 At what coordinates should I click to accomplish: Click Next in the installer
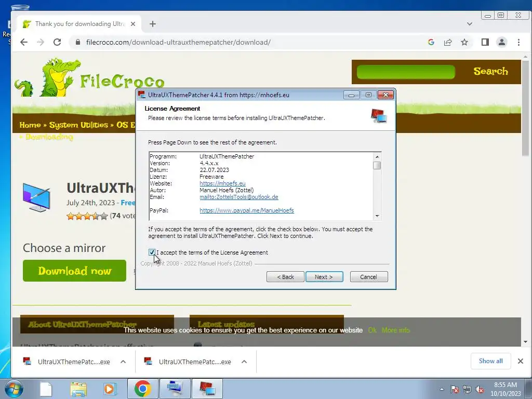(x=324, y=277)
